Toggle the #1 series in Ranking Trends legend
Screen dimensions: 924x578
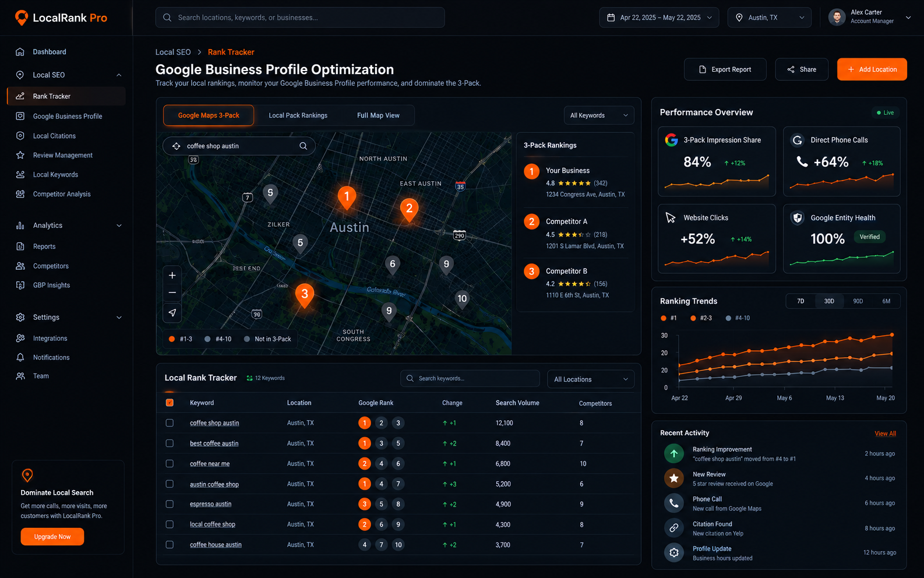669,318
